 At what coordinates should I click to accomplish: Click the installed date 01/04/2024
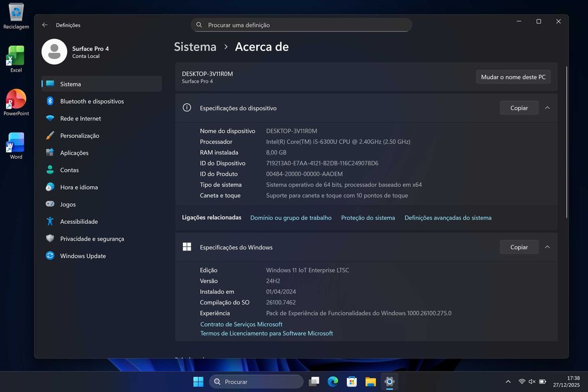(281, 292)
